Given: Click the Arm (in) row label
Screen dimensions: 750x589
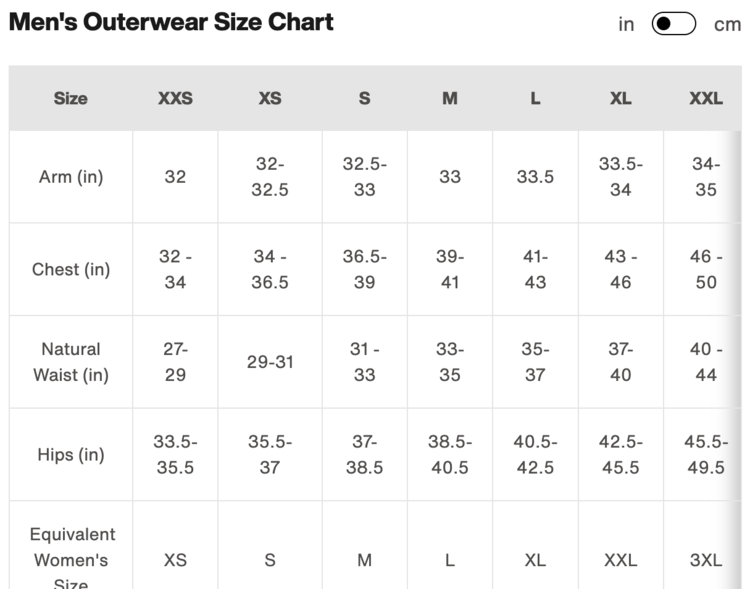Looking at the screenshot, I should 71,177.
